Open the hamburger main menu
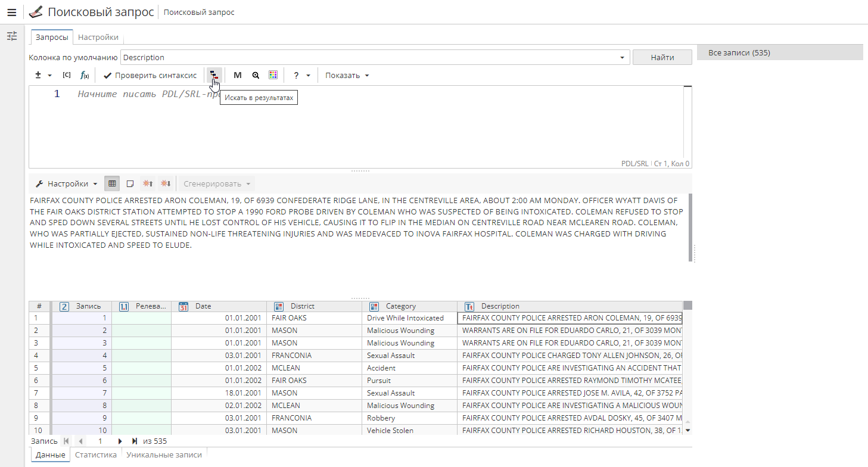This screenshot has width=868, height=467. (11, 12)
